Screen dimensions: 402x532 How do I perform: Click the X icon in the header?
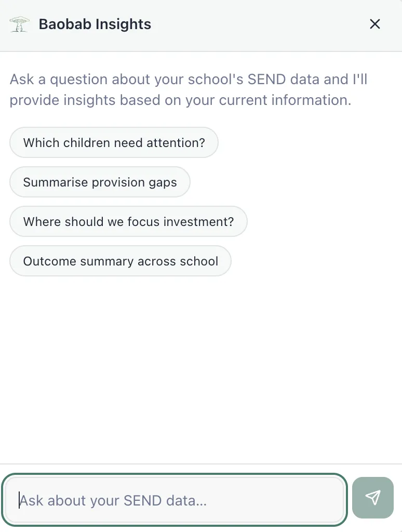tap(374, 24)
